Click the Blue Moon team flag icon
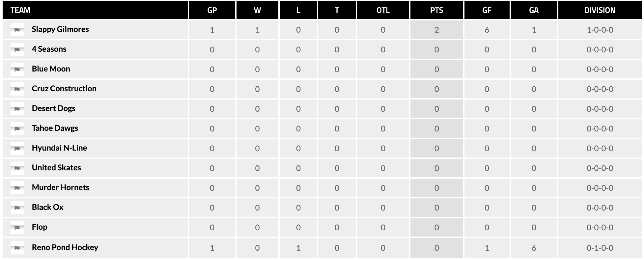The image size is (644, 259). coord(17,70)
